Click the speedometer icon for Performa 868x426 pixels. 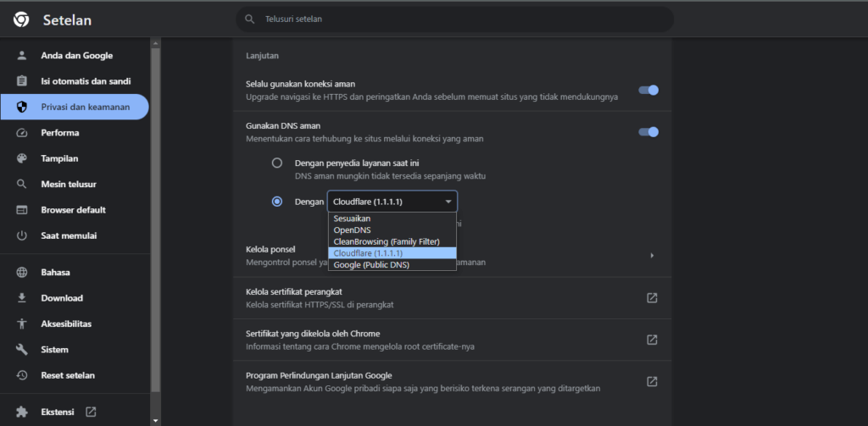tap(21, 133)
